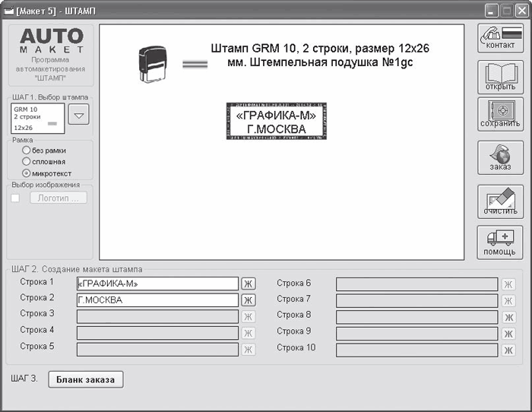Open help via the ambulance 'помощь' button
532x412 pixels.
point(500,242)
